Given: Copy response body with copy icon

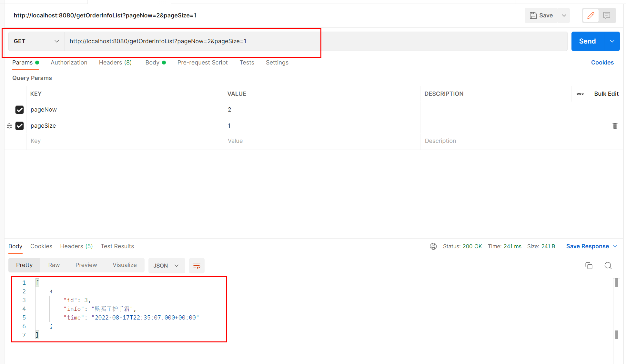Looking at the screenshot, I should pos(589,266).
